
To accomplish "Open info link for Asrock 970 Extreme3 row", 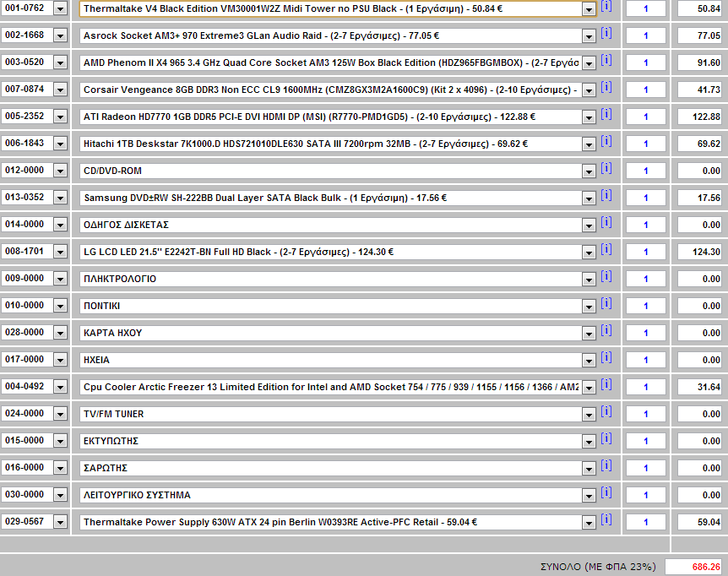I will (606, 34).
